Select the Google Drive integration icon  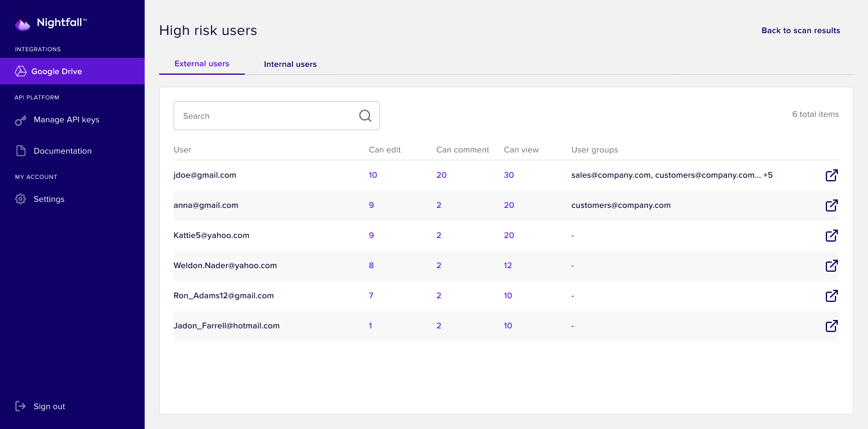point(20,71)
